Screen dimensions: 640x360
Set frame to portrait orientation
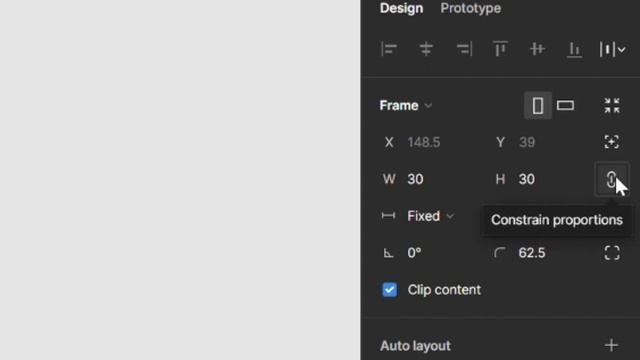pyautogui.click(x=538, y=106)
